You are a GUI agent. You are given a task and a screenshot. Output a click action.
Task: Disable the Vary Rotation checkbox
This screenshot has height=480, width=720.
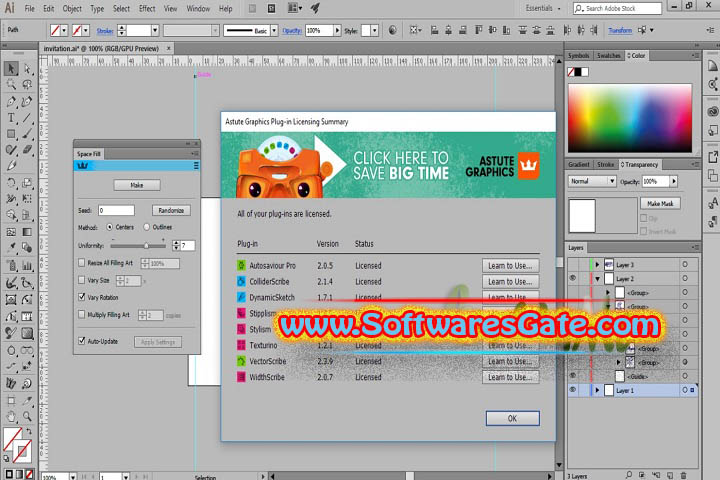click(x=82, y=297)
